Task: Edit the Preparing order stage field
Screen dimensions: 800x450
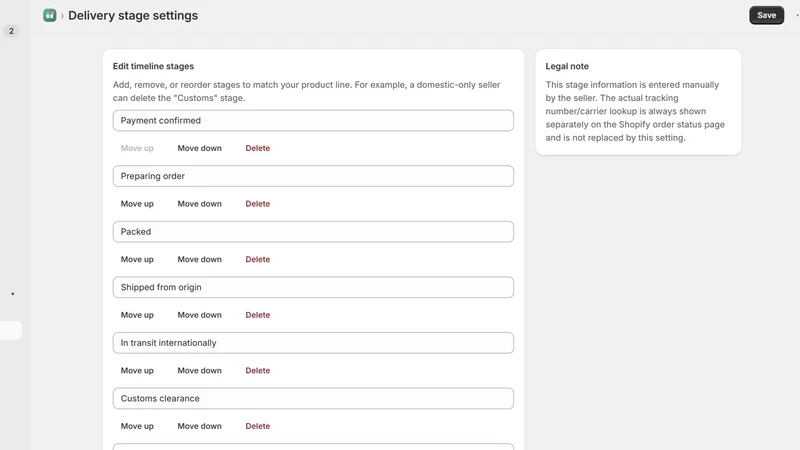Action: click(313, 176)
